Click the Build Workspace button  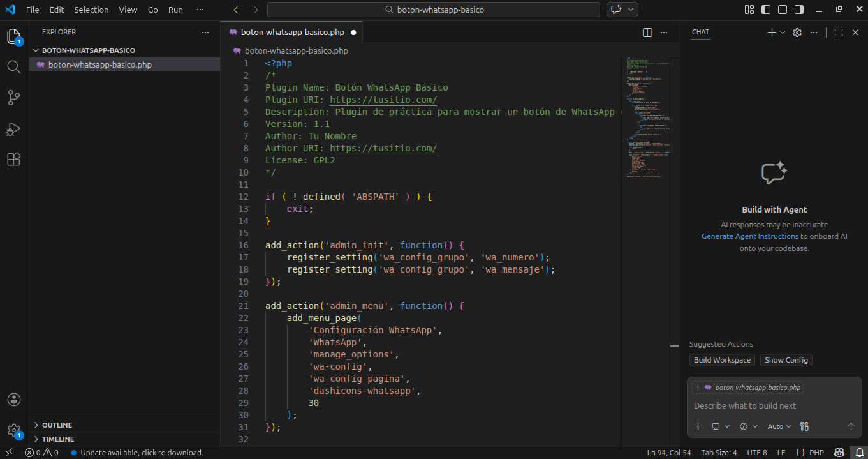722,360
